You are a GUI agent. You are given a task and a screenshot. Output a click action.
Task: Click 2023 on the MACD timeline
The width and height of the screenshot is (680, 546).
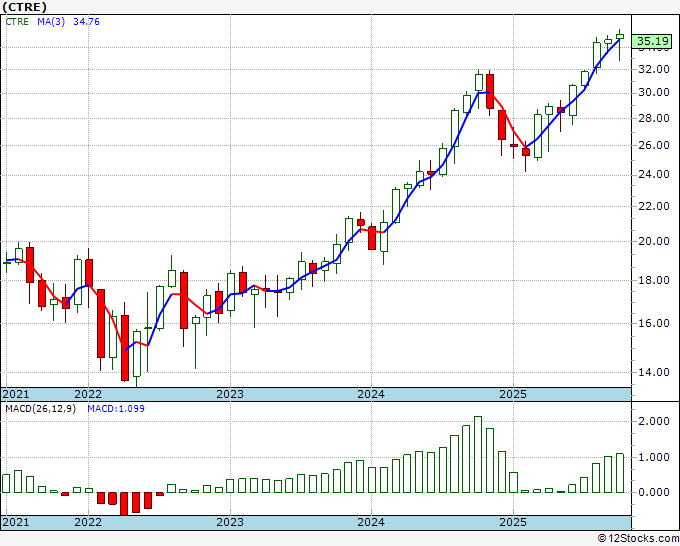[x=230, y=522]
